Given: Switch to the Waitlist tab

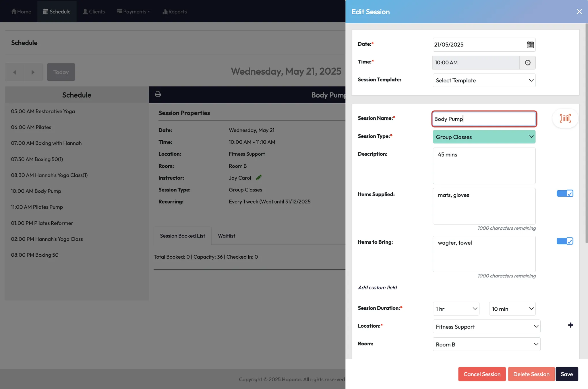Looking at the screenshot, I should (226, 236).
